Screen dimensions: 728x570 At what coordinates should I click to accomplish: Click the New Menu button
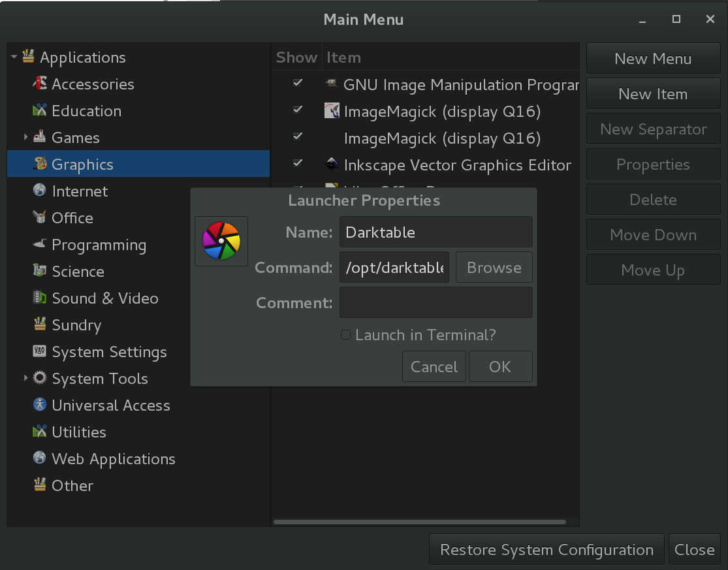(x=654, y=59)
